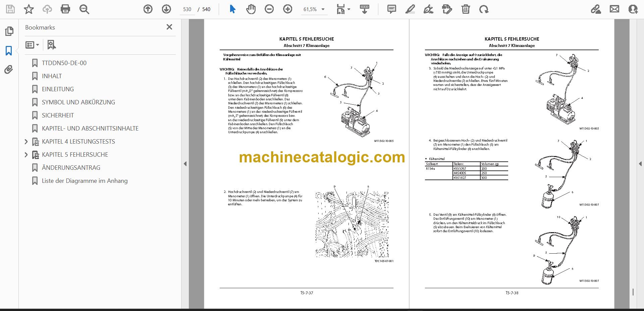
Task: Expand KAPITEL 4 LEISTUNGSTESTS bookmark
Action: 26,142
